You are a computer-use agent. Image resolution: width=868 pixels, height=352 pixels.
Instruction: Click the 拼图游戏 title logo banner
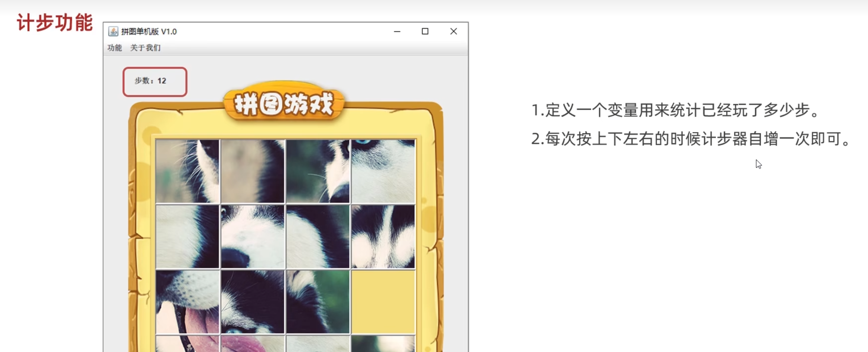284,103
